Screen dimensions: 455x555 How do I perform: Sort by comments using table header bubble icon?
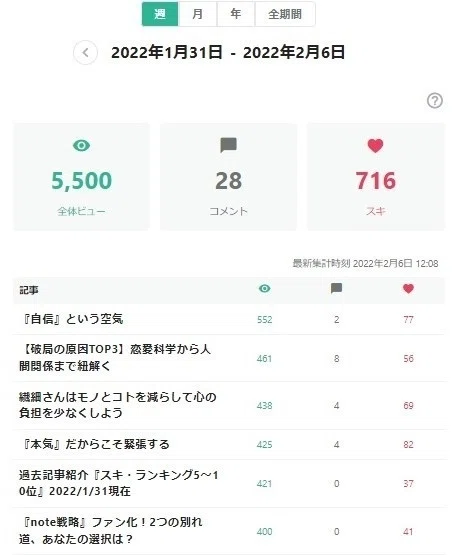336,288
